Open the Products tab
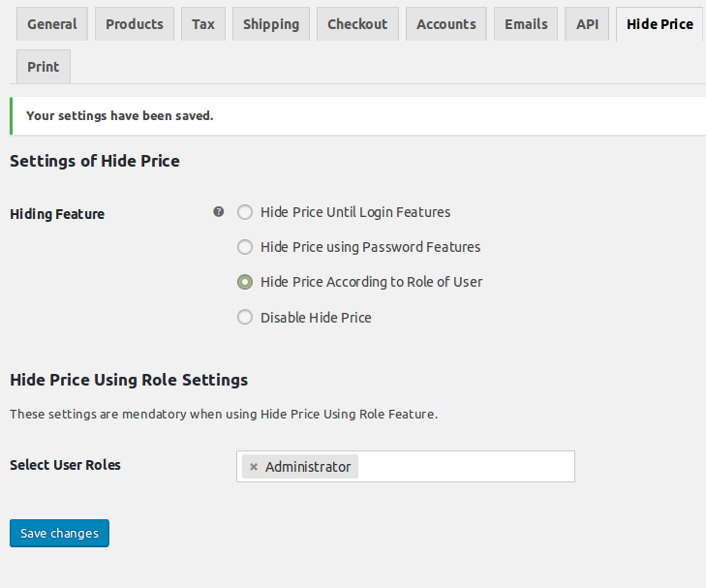This screenshot has width=706, height=588. (135, 24)
